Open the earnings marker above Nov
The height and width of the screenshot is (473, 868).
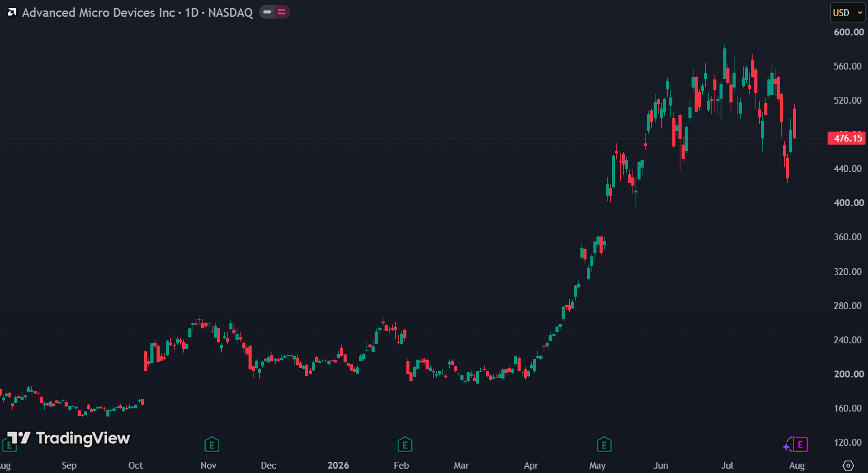(212, 444)
